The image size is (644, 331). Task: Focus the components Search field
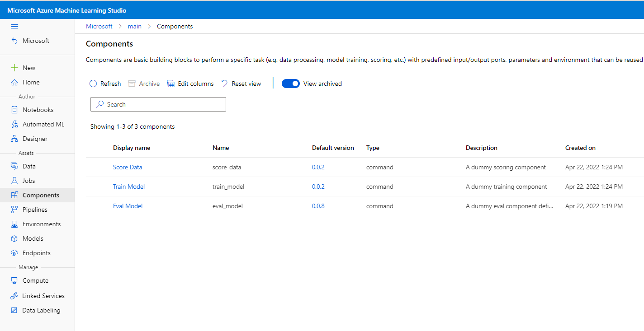[158, 104]
